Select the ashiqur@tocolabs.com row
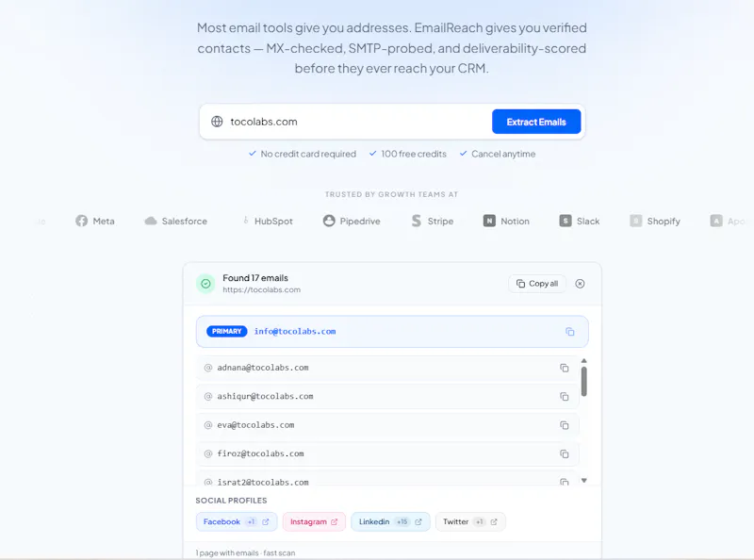Image resolution: width=754 pixels, height=560 pixels. pyautogui.click(x=387, y=396)
